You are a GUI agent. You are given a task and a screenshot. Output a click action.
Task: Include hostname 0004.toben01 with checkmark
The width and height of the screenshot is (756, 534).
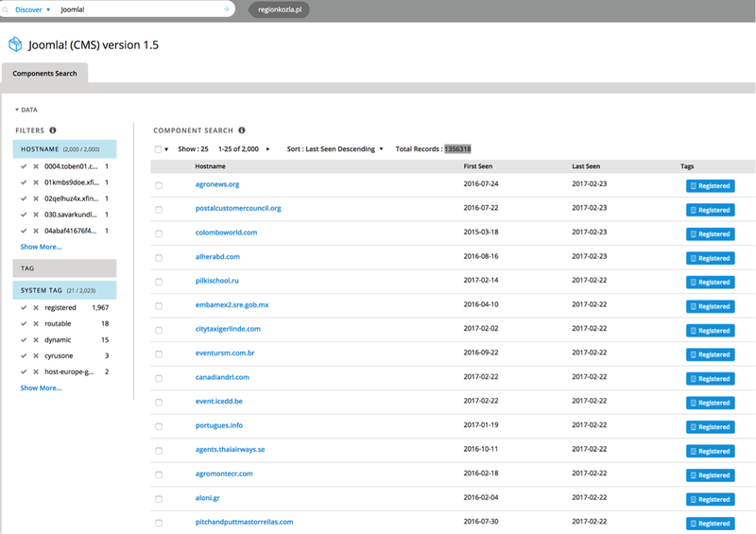click(x=24, y=166)
